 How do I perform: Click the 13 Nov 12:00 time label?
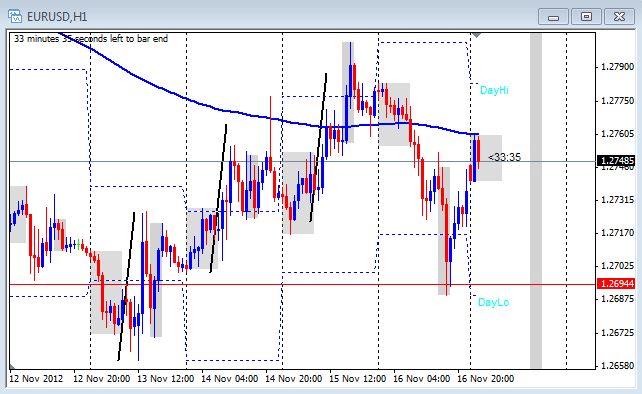click(165, 378)
